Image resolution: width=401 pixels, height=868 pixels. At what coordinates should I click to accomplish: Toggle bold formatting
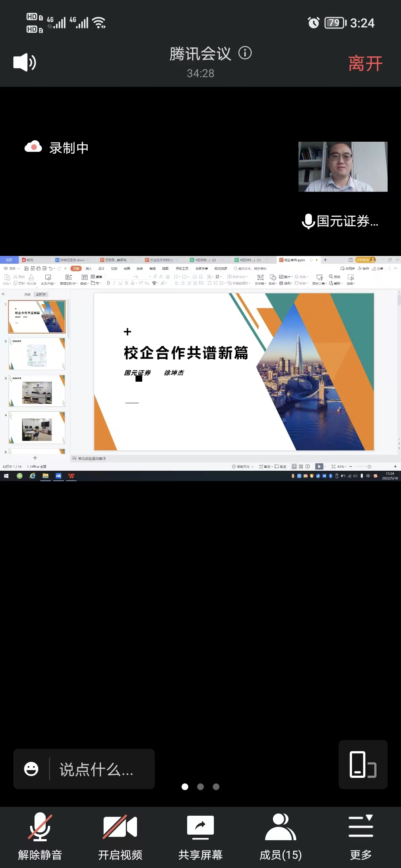(x=108, y=283)
